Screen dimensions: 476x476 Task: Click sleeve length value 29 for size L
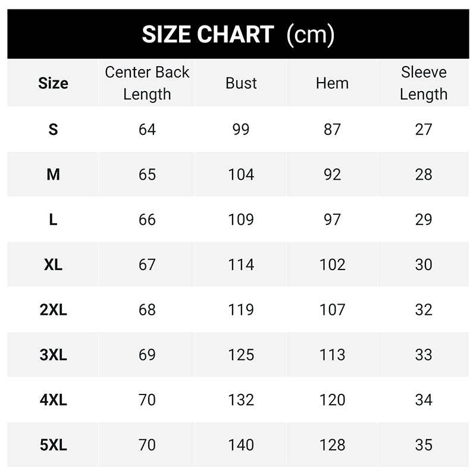pyautogui.click(x=424, y=220)
